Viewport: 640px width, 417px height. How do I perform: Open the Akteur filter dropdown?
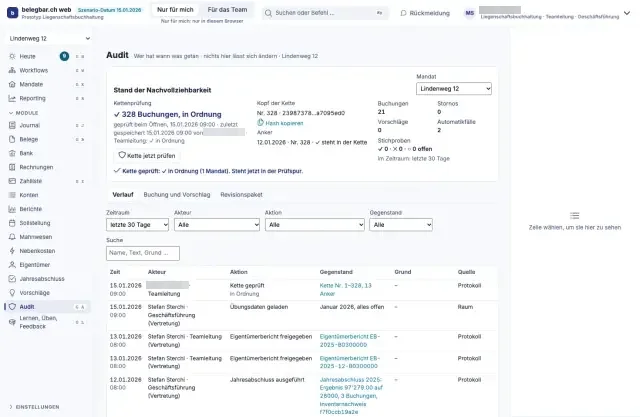[x=217, y=224]
